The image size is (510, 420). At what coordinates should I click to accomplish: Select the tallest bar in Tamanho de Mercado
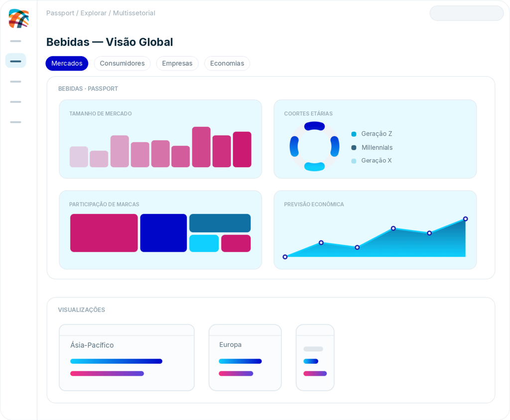tap(201, 147)
